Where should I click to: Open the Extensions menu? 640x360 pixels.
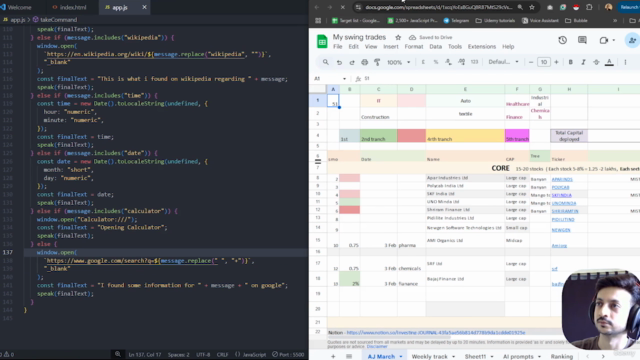[482, 47]
